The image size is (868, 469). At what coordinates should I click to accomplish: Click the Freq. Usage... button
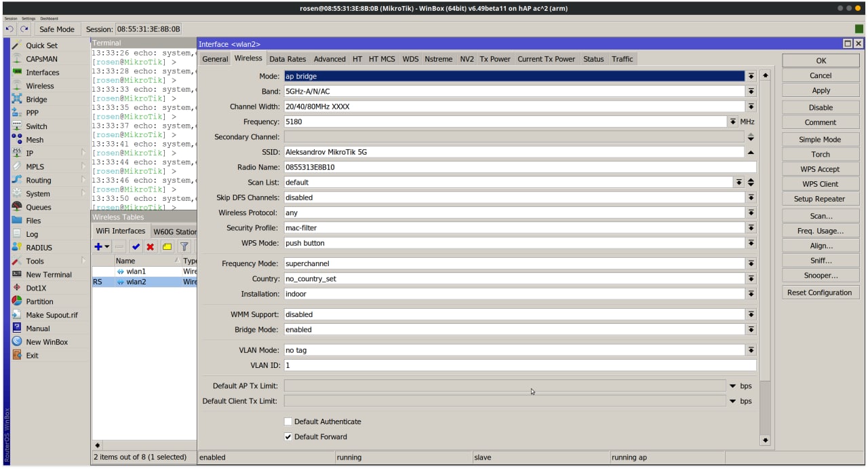[x=821, y=231]
